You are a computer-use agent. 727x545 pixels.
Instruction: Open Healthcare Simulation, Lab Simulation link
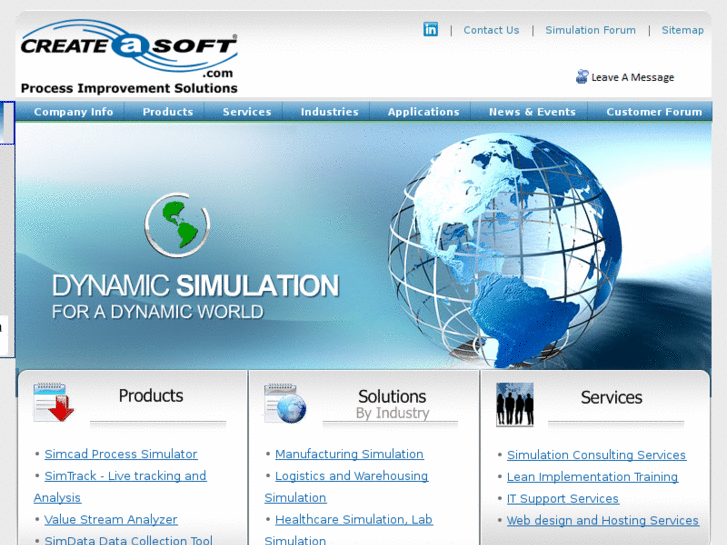[354, 519]
